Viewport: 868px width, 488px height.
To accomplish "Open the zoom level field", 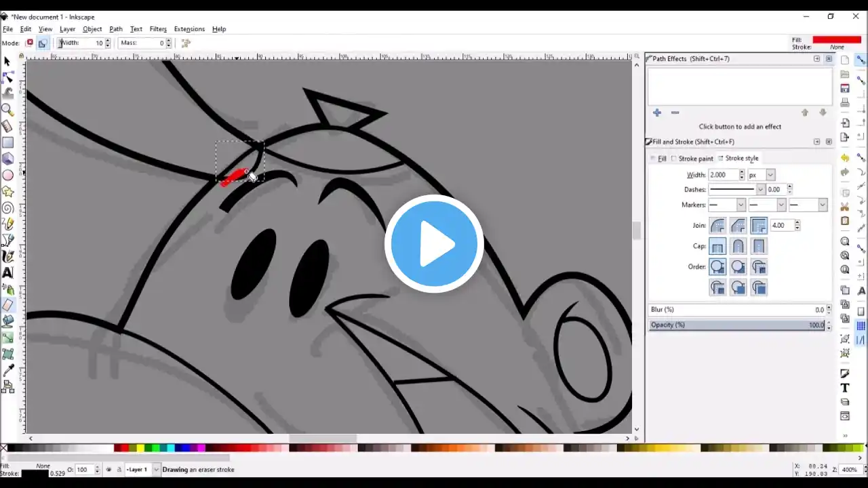I will coord(850,470).
